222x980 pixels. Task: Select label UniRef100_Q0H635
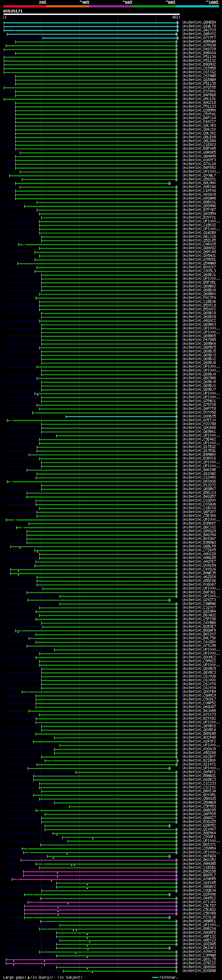tap(199, 416)
